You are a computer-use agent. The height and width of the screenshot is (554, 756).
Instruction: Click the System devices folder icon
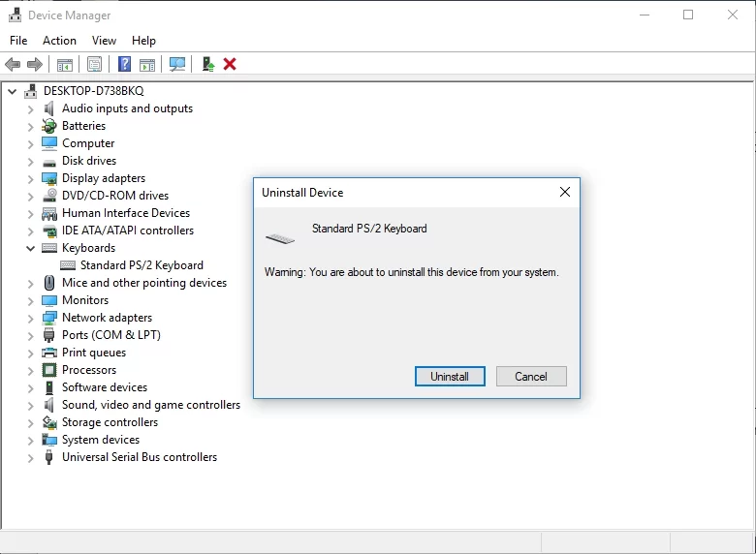pyautogui.click(x=49, y=440)
